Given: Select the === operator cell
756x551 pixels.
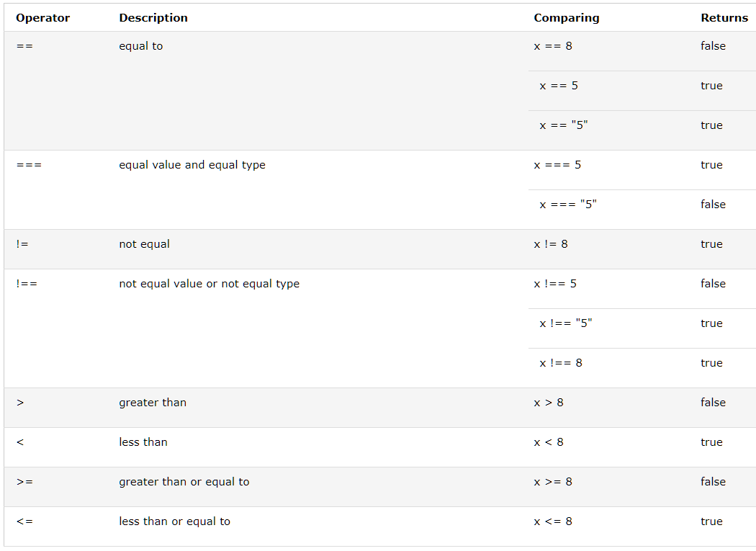Looking at the screenshot, I should [29, 165].
